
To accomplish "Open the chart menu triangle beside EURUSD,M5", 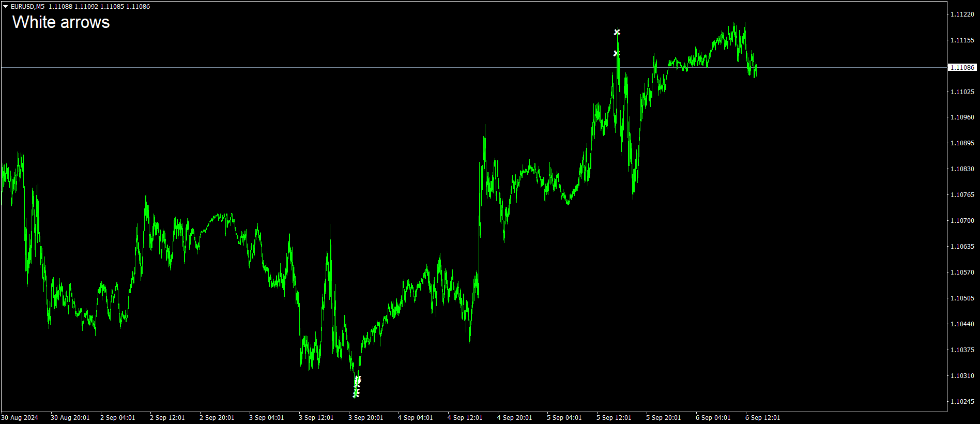I will [6, 7].
